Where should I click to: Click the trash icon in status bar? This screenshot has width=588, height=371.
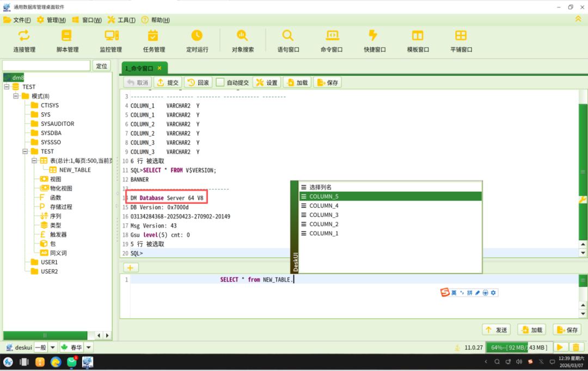coord(576,348)
